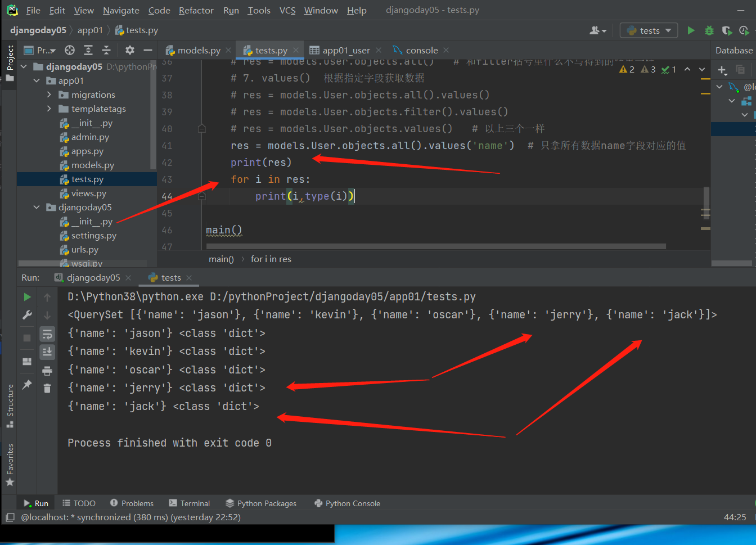Click 'for i in res' editor breadcrumb

pyautogui.click(x=271, y=259)
